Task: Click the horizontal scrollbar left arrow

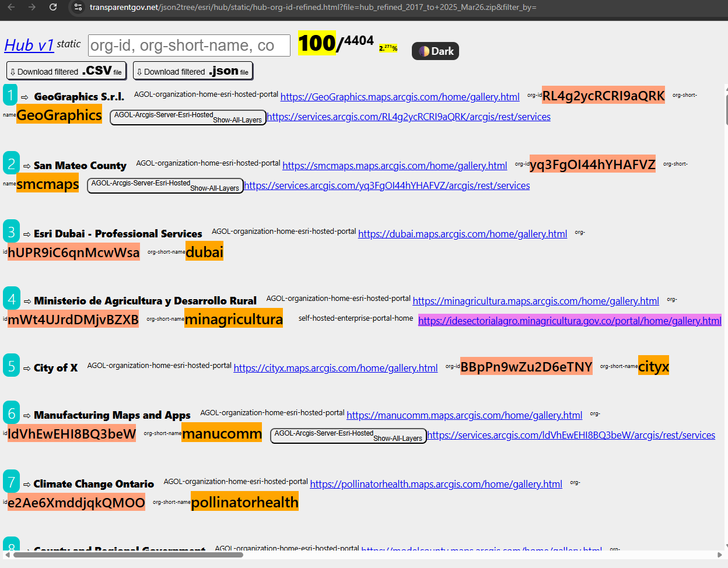Action: click(7, 555)
